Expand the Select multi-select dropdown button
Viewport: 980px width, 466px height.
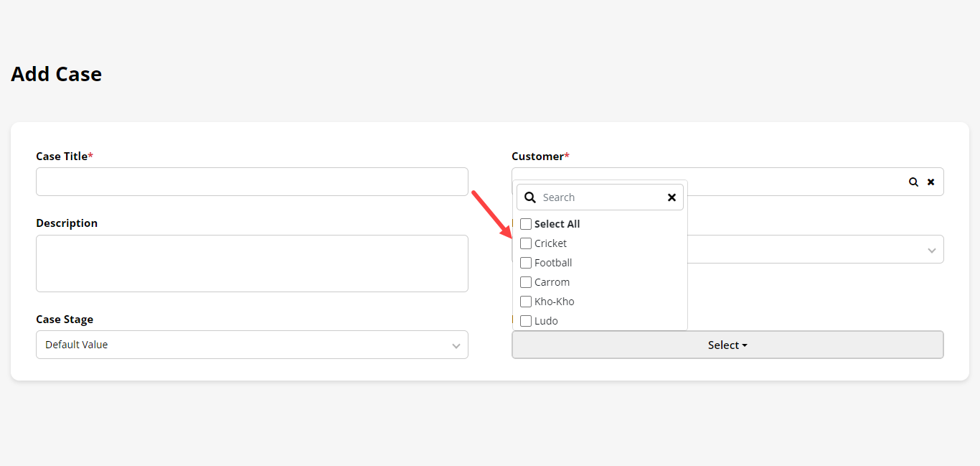coord(727,345)
